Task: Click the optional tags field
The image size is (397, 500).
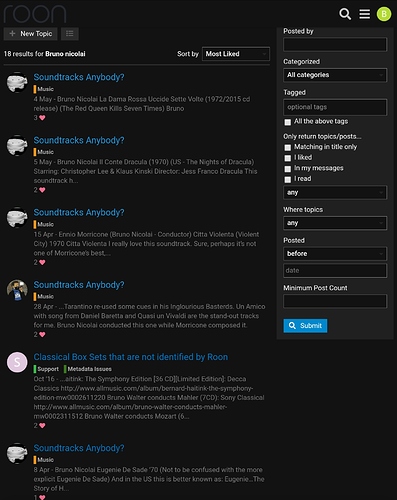Action: (x=335, y=107)
